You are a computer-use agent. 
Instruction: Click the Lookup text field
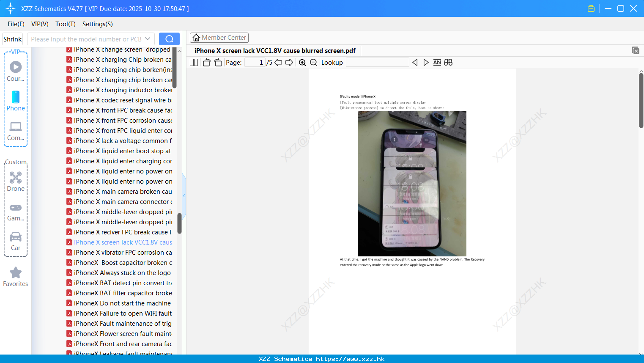click(x=378, y=63)
